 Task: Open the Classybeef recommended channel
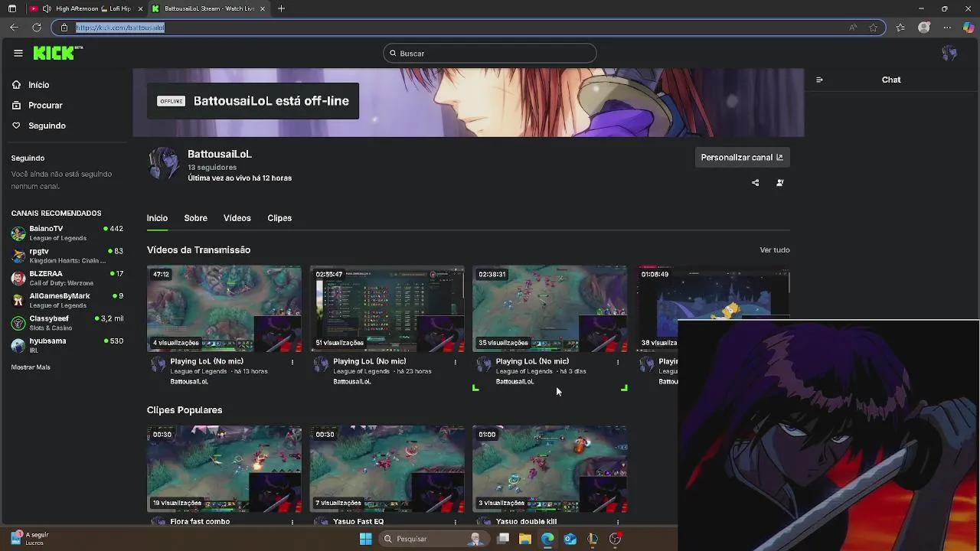pyautogui.click(x=67, y=322)
